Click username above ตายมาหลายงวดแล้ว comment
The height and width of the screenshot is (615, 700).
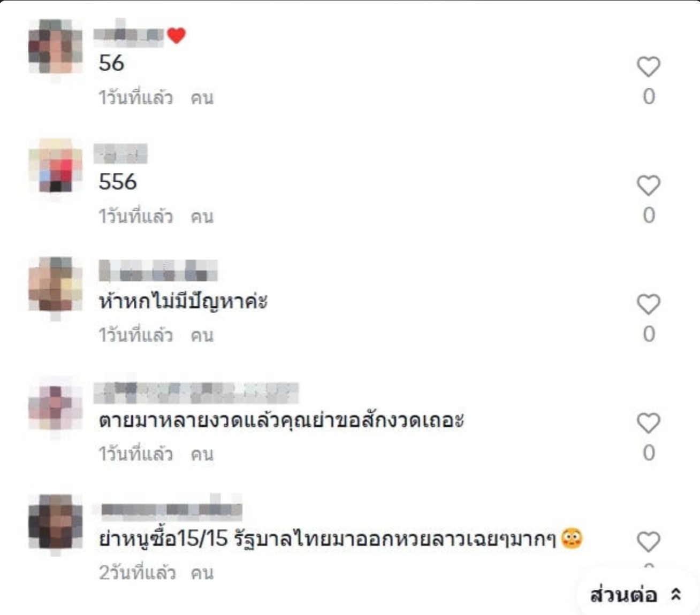196,393
